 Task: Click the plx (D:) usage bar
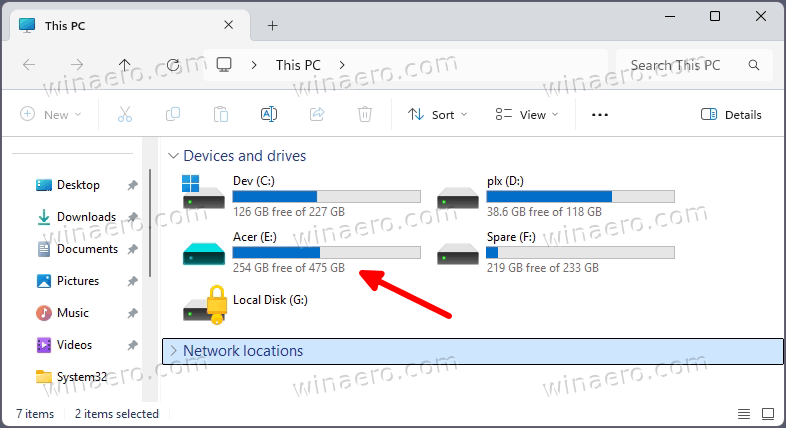pyautogui.click(x=580, y=196)
